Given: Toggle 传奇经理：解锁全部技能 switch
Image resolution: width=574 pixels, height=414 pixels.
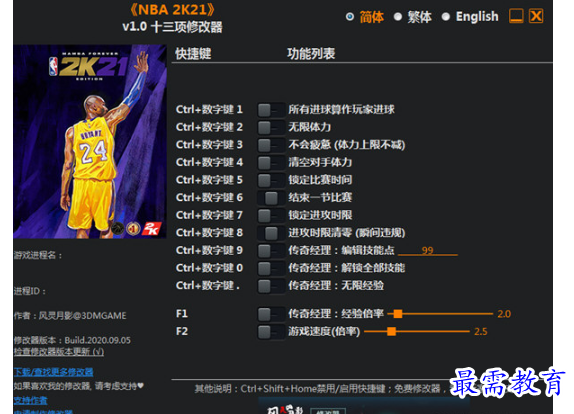Looking at the screenshot, I should click(x=271, y=268).
